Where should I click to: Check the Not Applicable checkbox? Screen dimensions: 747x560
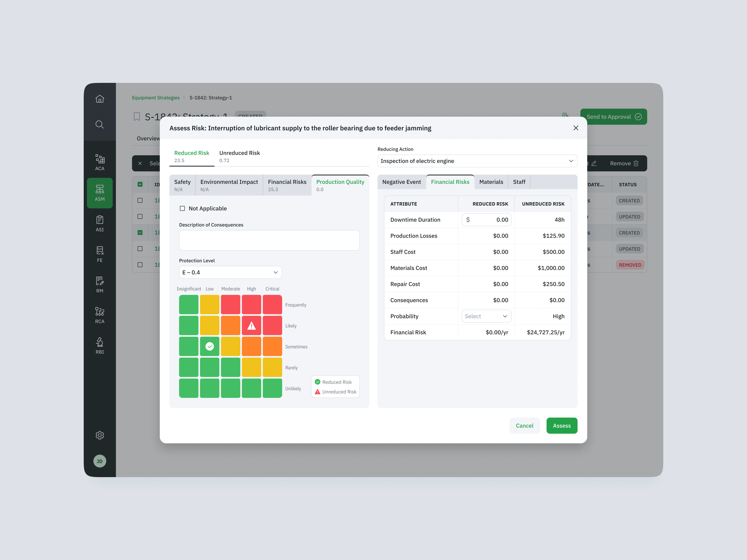click(x=182, y=209)
